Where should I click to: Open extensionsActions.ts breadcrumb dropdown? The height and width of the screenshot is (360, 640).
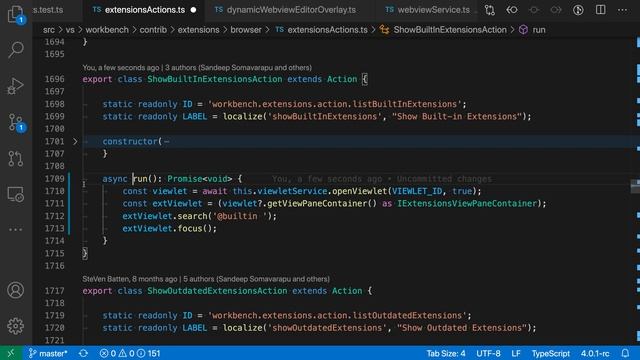pos(322,30)
